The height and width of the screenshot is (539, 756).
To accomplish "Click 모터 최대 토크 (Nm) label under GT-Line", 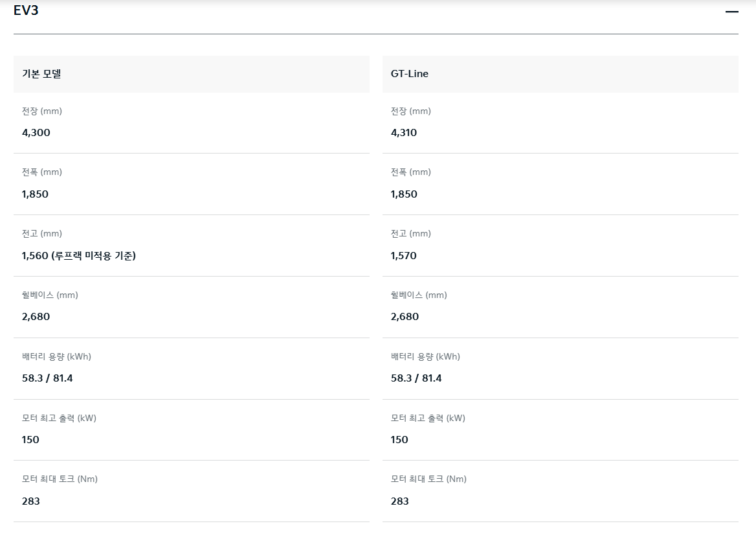I will [x=428, y=479].
